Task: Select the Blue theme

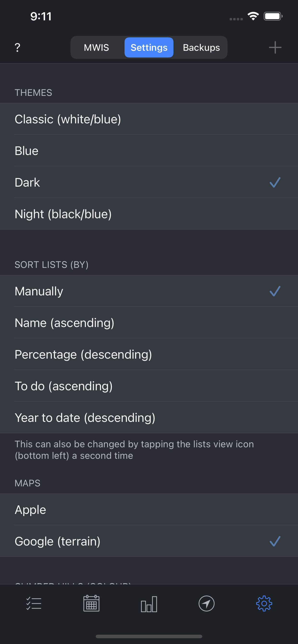Action: point(149,151)
